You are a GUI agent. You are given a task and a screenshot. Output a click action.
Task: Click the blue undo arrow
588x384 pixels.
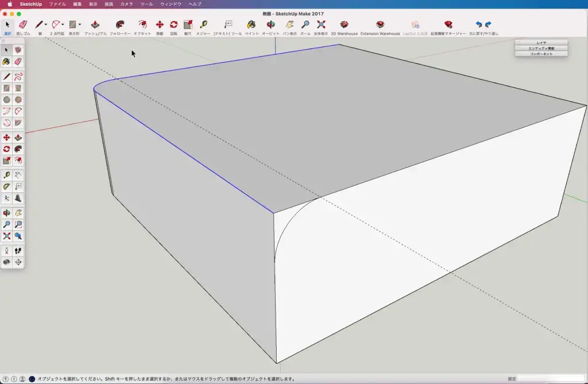pos(479,24)
